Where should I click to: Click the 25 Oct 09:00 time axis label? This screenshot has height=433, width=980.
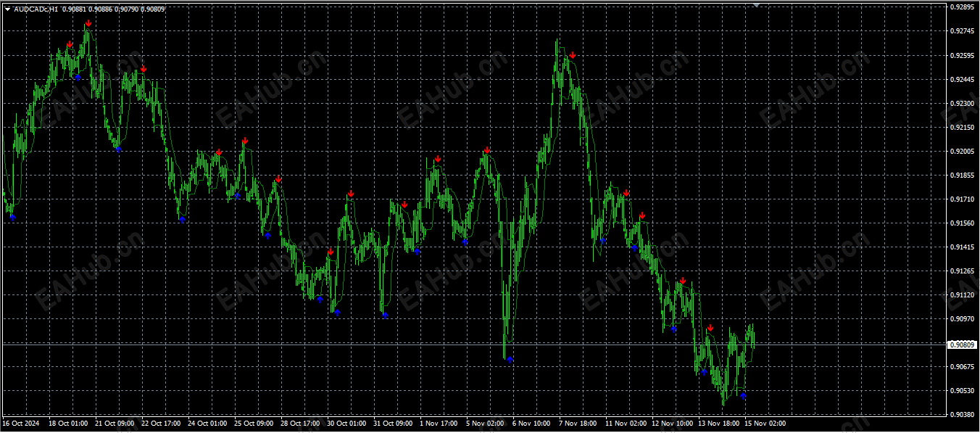click(254, 423)
